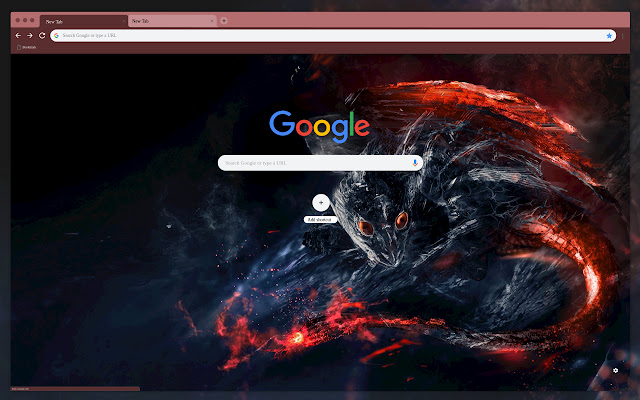Click the red window close dot
Viewport: 640px width, 400px height.
tap(18, 20)
